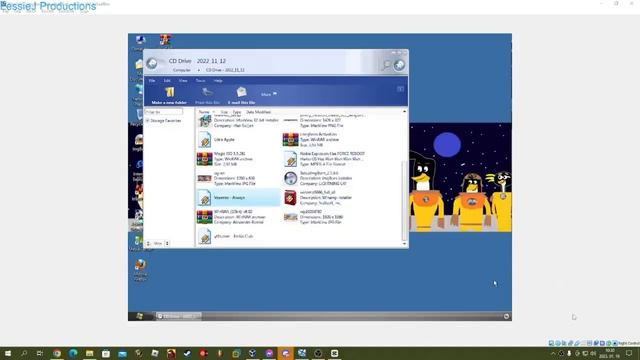Sort by the Date Modified column header
Image resolution: width=640 pixels, height=360 pixels.
(x=258, y=112)
